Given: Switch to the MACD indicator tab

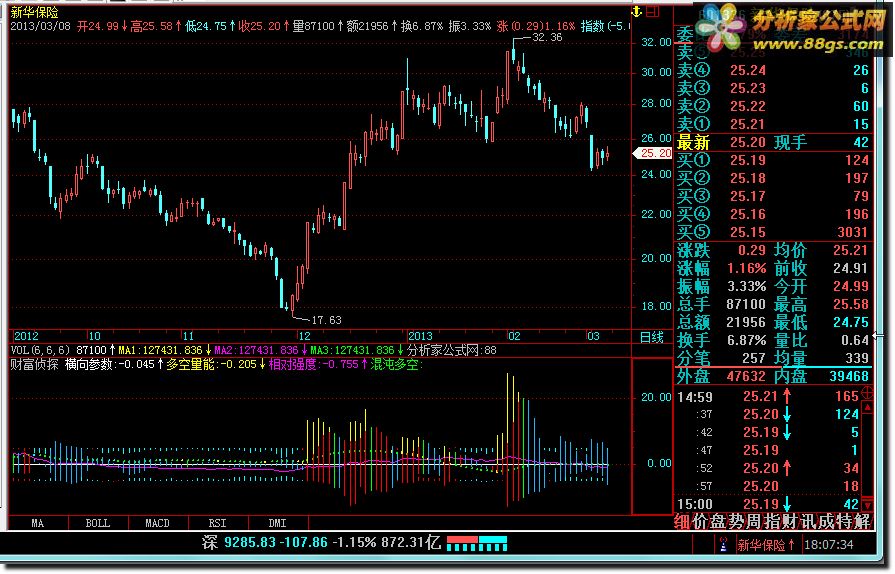Looking at the screenshot, I should coord(158,523).
